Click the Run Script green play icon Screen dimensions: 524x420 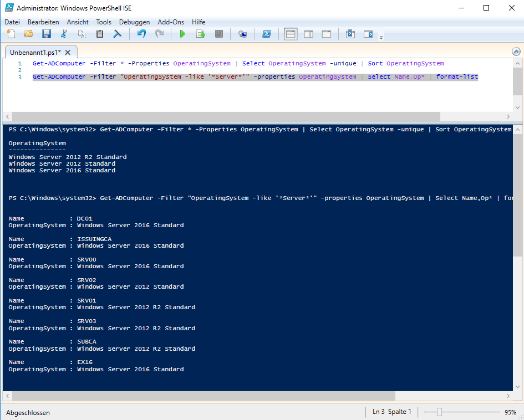[x=182, y=34]
